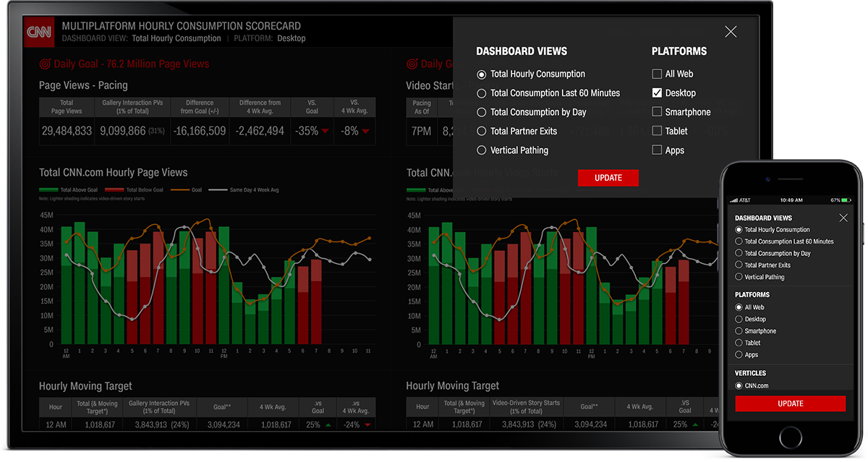Close the settings overlay on the phone
The image size is (868, 462).
pyautogui.click(x=843, y=218)
